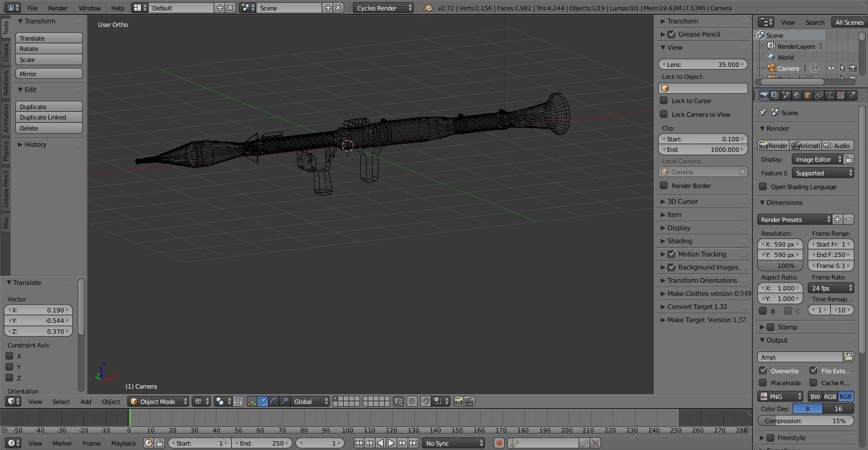Click the Duplicate Linked button

[x=49, y=117]
